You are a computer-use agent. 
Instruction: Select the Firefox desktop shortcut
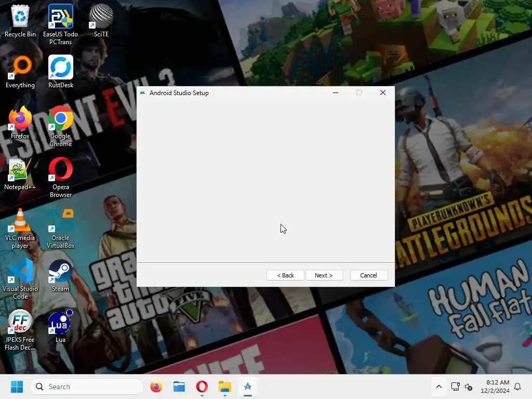[20, 123]
